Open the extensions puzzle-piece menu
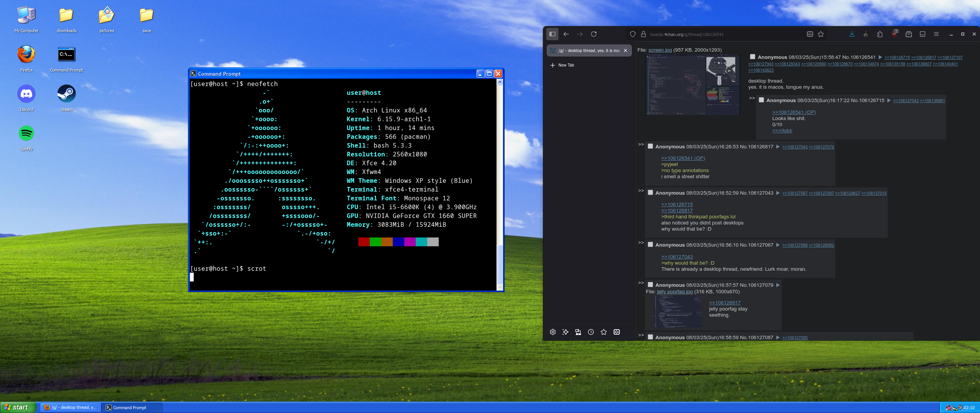The height and width of the screenshot is (413, 980). [880, 34]
